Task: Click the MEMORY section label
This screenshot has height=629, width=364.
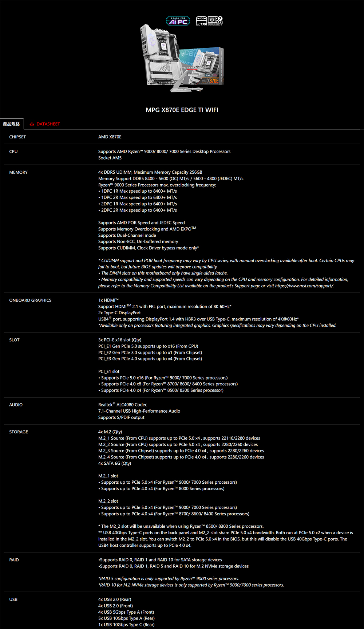Action: coord(19,172)
